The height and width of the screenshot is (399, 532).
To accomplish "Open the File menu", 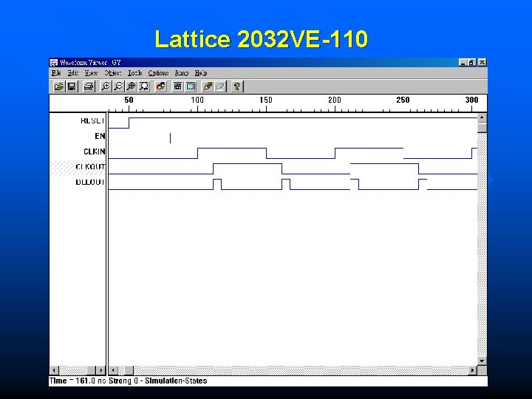I will click(x=56, y=73).
